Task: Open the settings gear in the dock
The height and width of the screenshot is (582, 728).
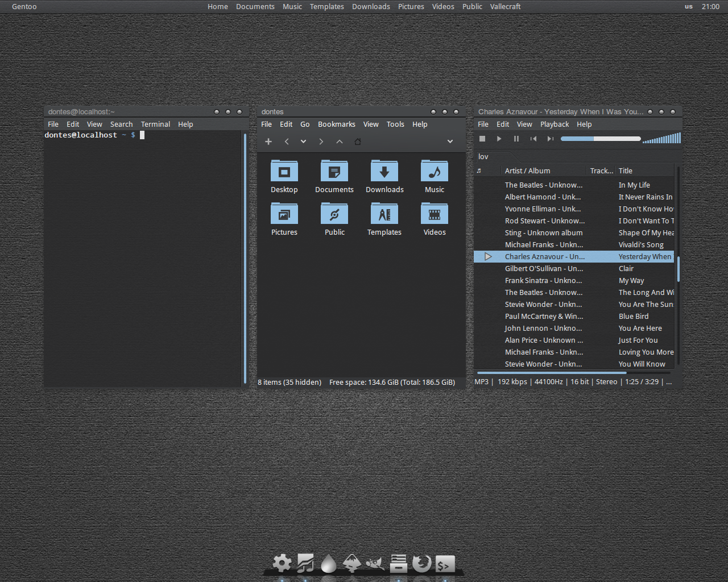Action: (x=282, y=563)
